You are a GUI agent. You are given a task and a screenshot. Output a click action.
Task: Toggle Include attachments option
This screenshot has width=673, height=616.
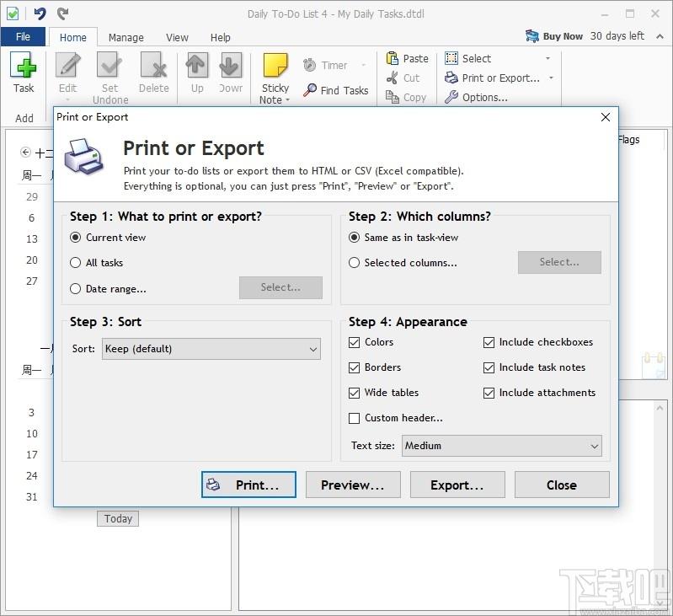pyautogui.click(x=489, y=393)
